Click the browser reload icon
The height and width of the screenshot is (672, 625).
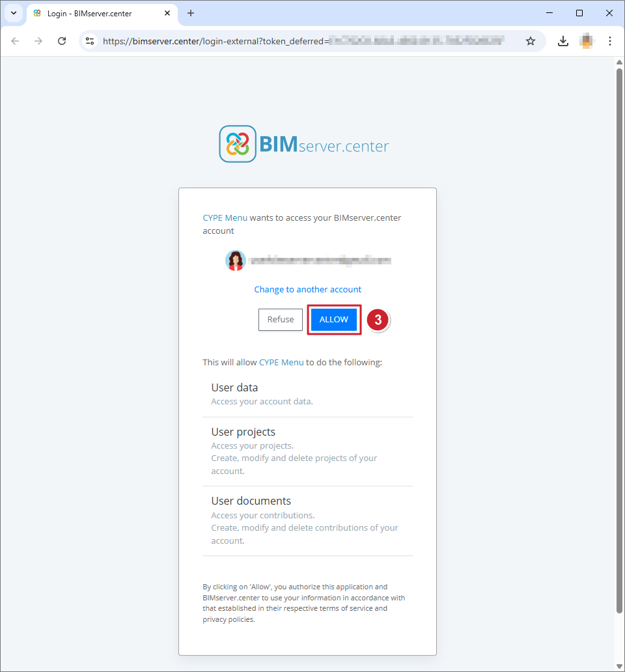tap(62, 41)
